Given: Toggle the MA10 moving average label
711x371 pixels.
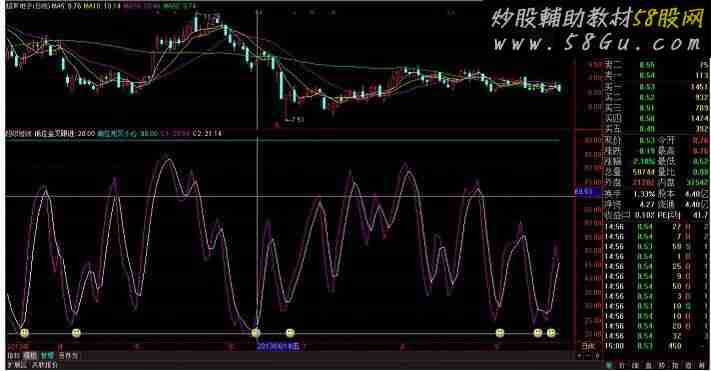Looking at the screenshot, I should [102, 7].
